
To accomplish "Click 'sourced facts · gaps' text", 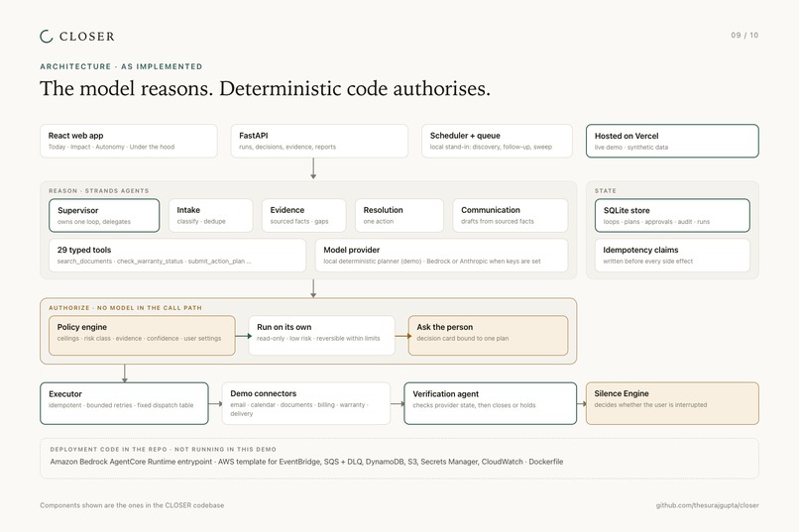I will (299, 222).
